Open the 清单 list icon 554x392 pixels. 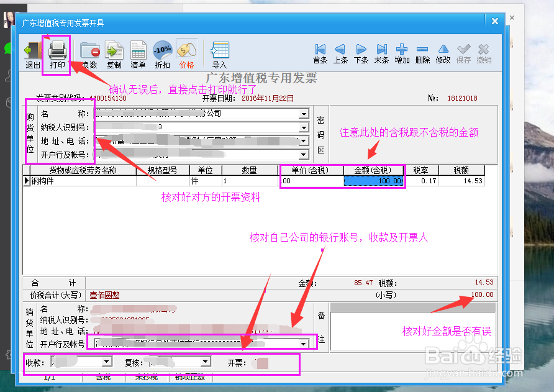tap(138, 55)
